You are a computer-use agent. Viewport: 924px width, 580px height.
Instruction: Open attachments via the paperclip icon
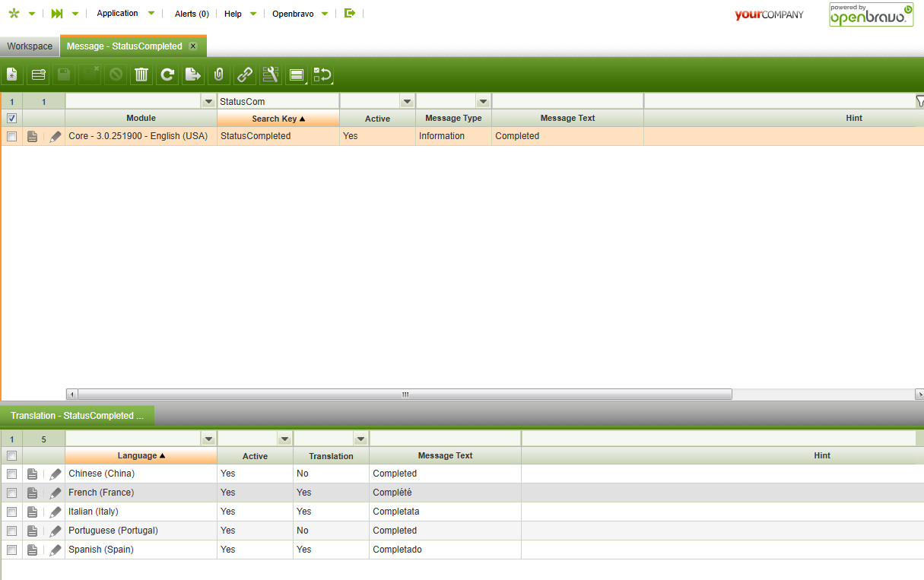(x=219, y=74)
